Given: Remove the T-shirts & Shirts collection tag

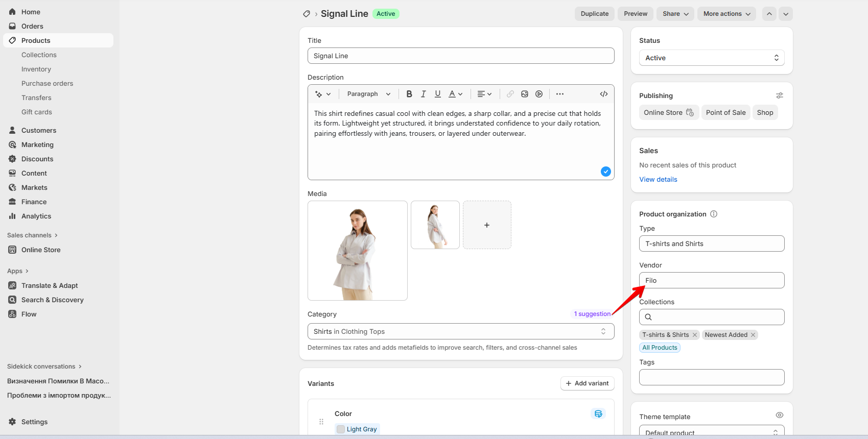Looking at the screenshot, I should coord(694,335).
